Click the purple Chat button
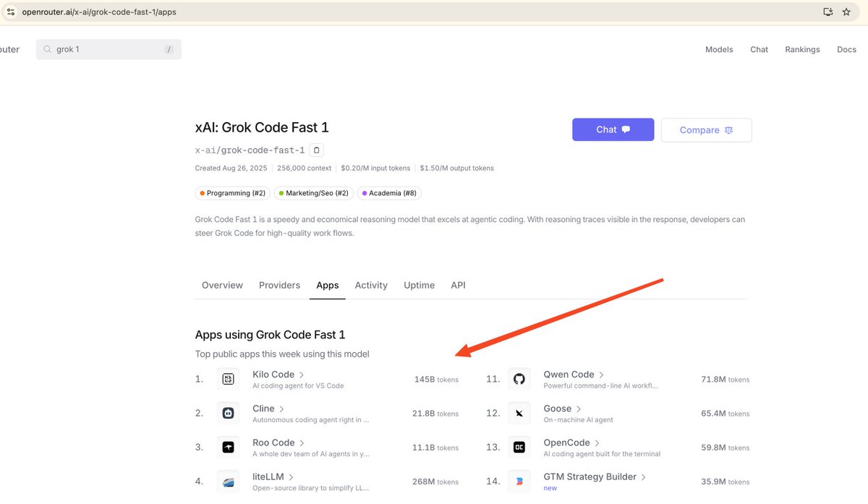 tap(613, 129)
